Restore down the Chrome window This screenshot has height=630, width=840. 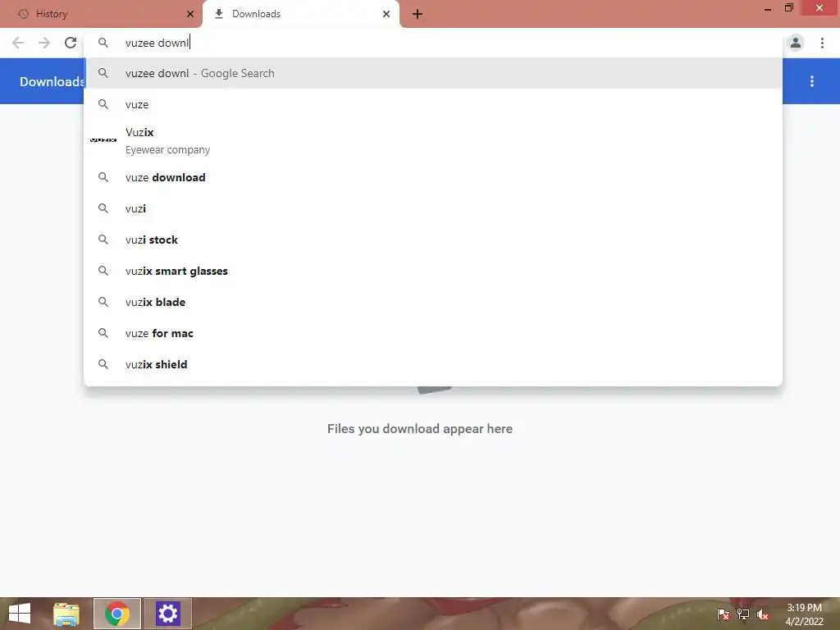tap(789, 8)
